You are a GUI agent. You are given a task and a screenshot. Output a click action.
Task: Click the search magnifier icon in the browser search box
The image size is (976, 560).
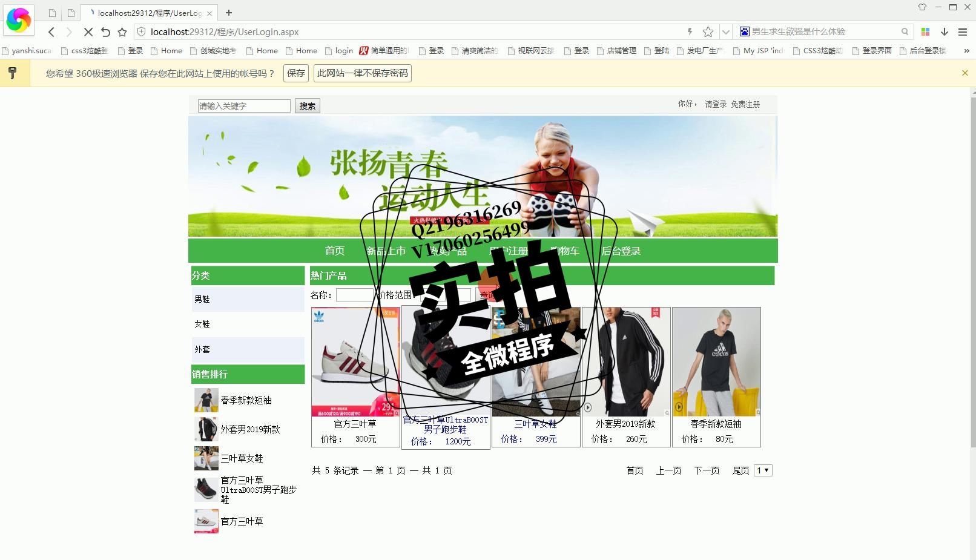[x=905, y=31]
